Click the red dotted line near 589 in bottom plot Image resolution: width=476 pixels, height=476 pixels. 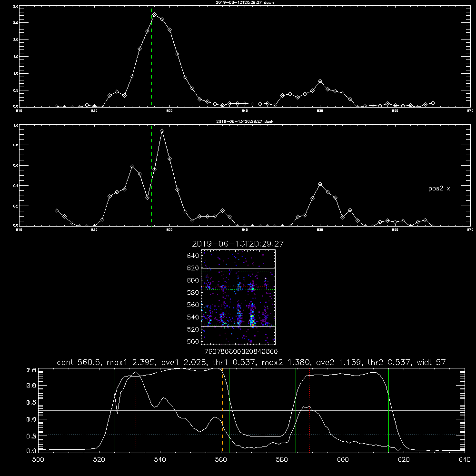[x=310, y=410]
